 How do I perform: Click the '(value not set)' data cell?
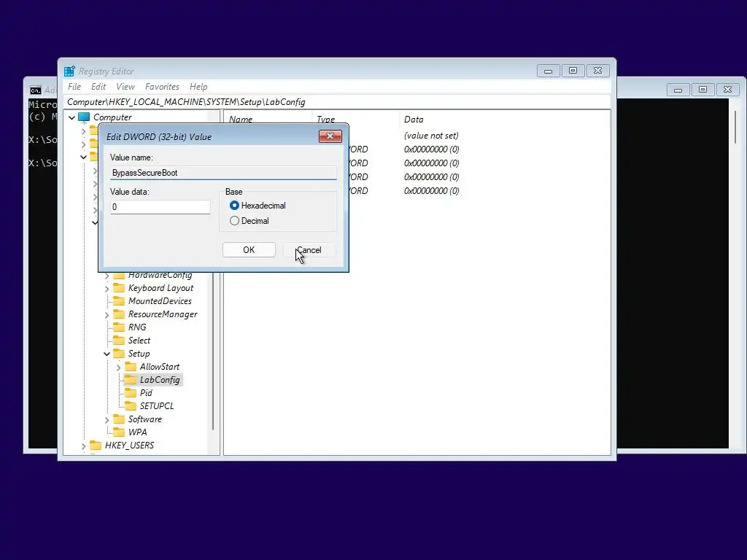(x=431, y=136)
